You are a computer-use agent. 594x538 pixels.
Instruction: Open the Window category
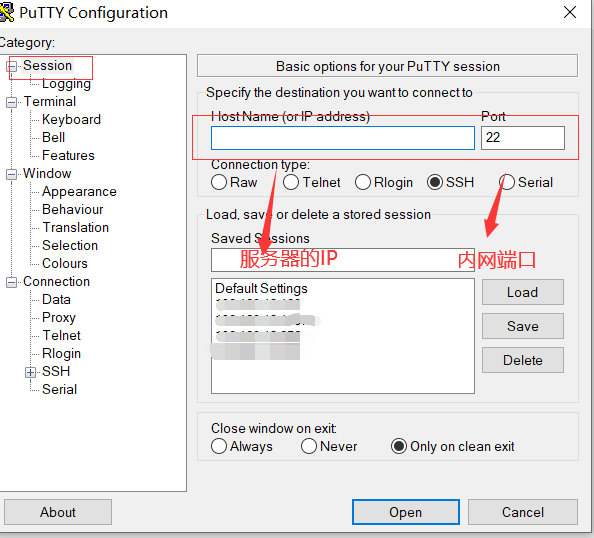point(47,174)
